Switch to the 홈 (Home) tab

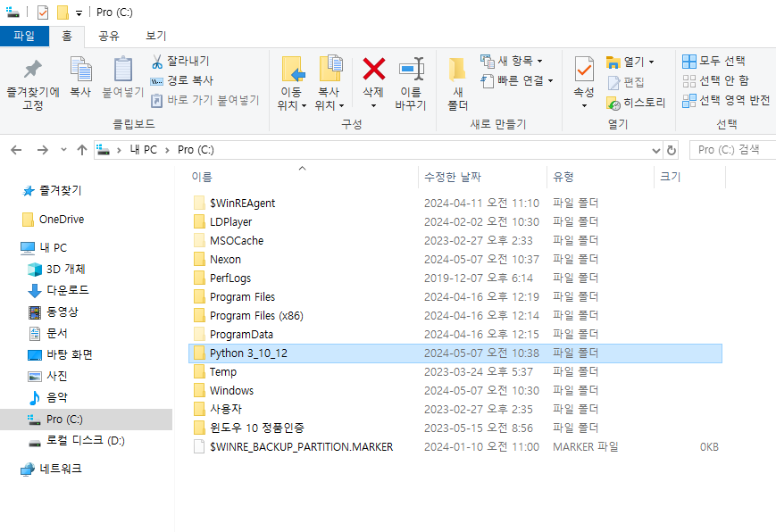(x=67, y=36)
